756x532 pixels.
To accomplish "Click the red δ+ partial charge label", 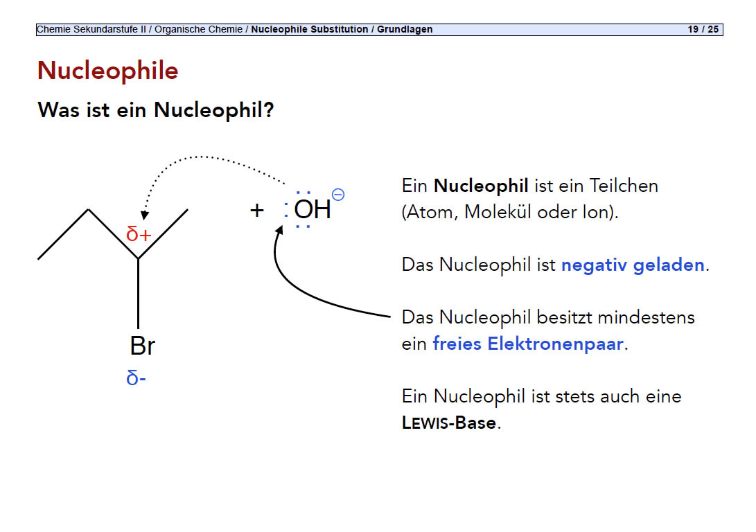I will pos(139,234).
